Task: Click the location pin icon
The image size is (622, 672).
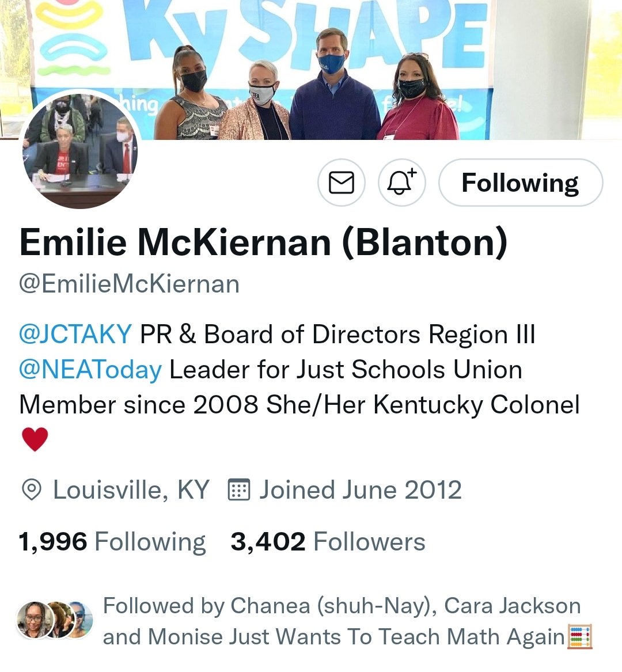Action: coord(31,490)
